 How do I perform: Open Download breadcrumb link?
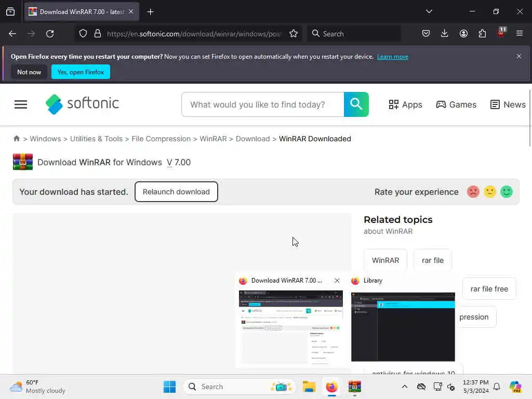tap(253, 139)
